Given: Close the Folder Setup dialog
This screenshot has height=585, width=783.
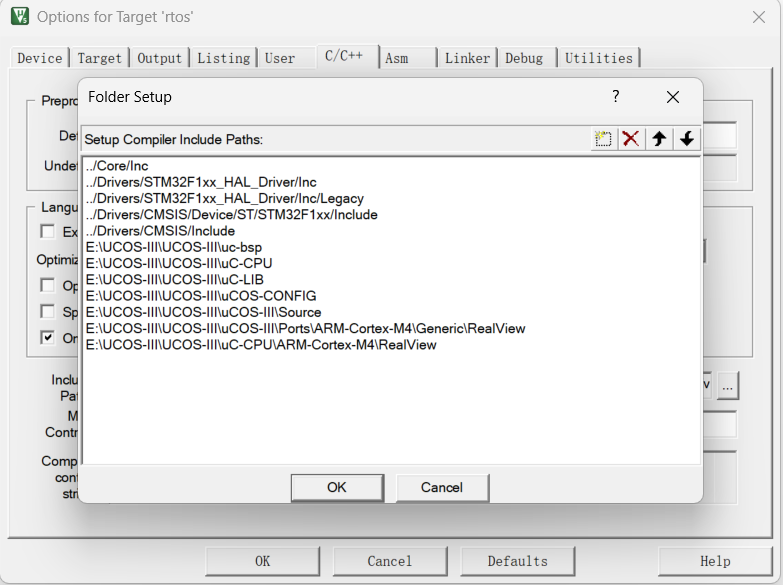Looking at the screenshot, I should click(x=673, y=97).
